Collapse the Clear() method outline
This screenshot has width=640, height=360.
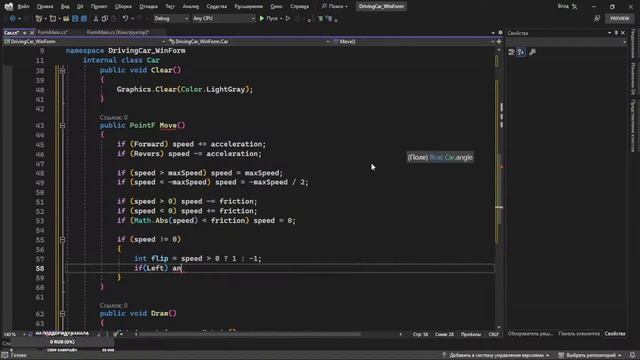click(x=62, y=70)
